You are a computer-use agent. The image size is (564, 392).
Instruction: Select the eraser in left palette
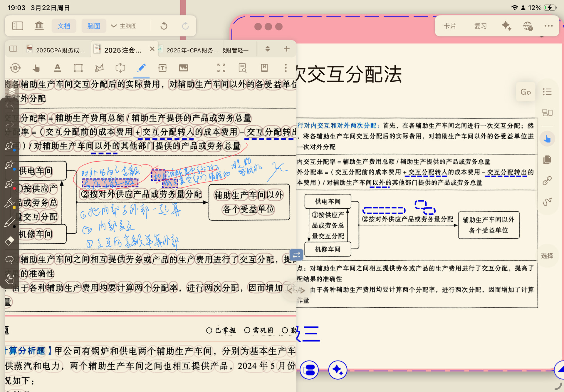coord(9,241)
